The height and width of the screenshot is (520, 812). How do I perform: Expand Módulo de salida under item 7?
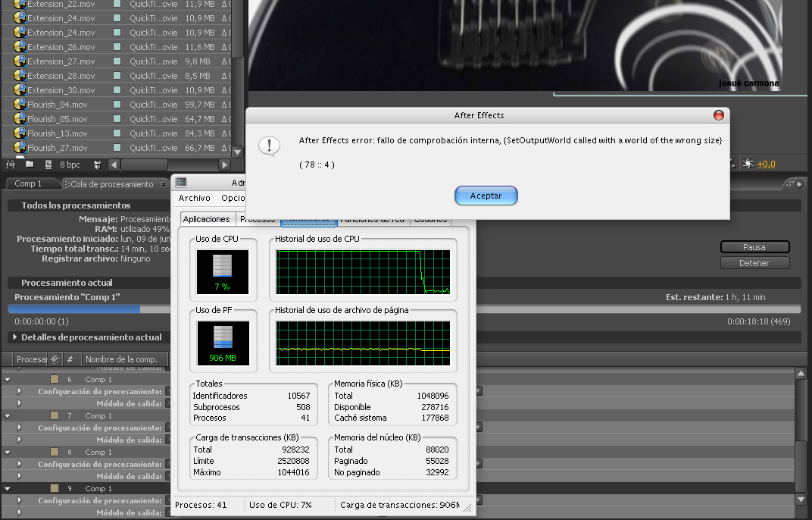[x=19, y=439]
